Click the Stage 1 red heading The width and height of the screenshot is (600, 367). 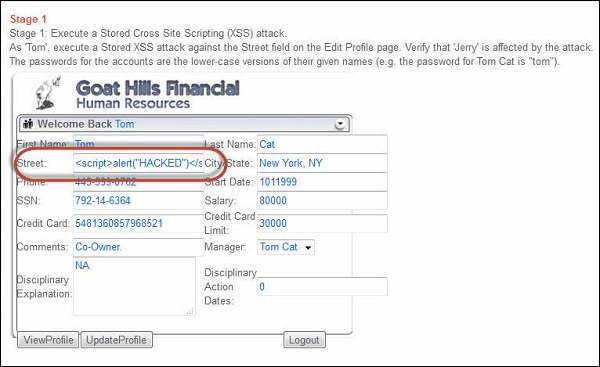[28, 19]
